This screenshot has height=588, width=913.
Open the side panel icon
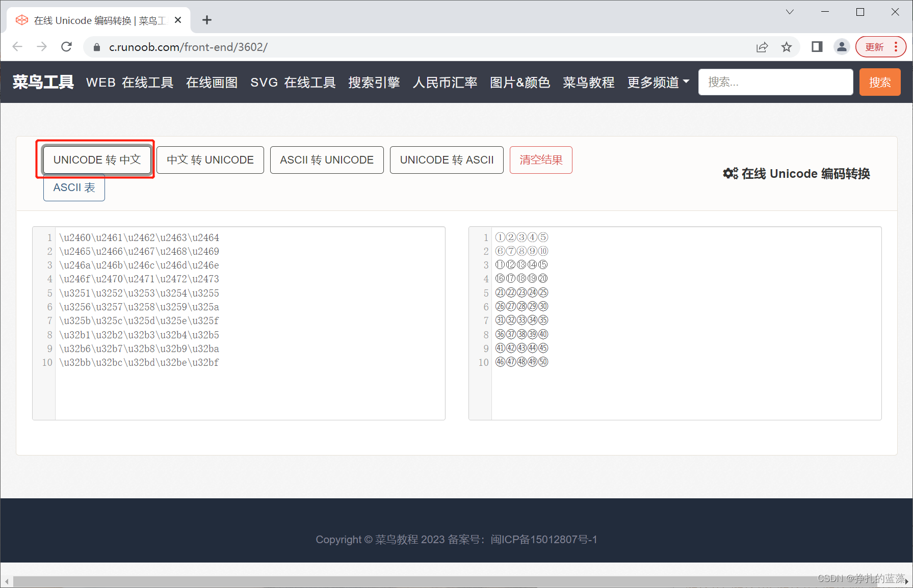(817, 47)
